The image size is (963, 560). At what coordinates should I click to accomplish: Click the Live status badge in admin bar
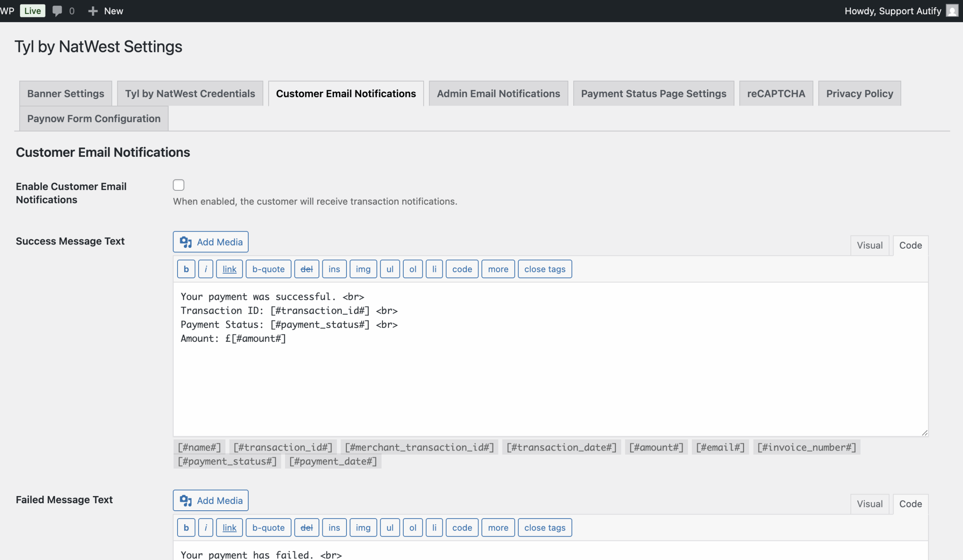tap(32, 11)
